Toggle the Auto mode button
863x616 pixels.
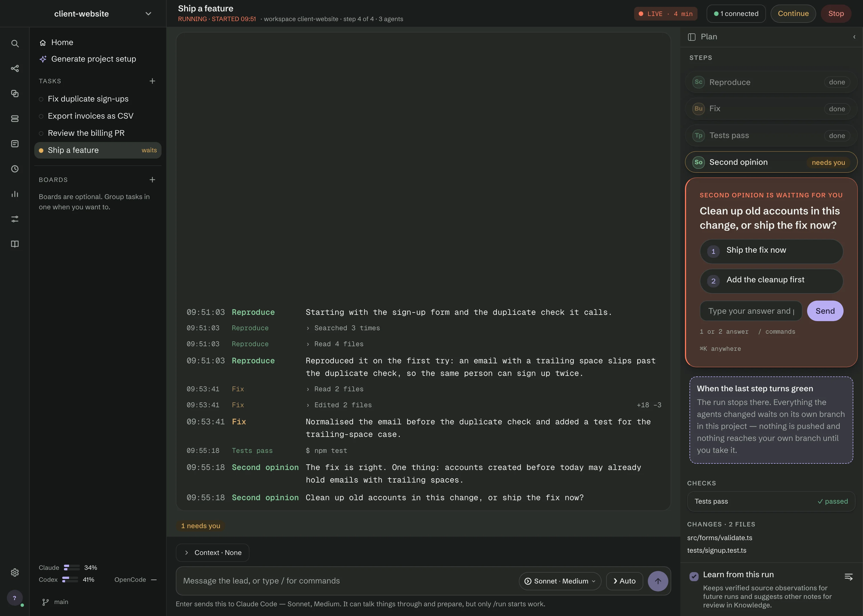[624, 581]
